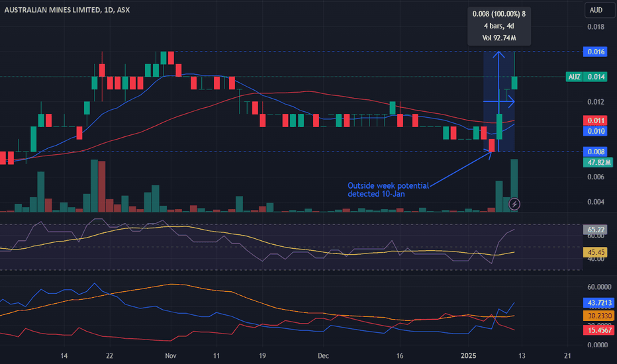This screenshot has height=364, width=617.
Task: Click the 'Vol 92.74 M' measurement text
Action: click(499, 38)
